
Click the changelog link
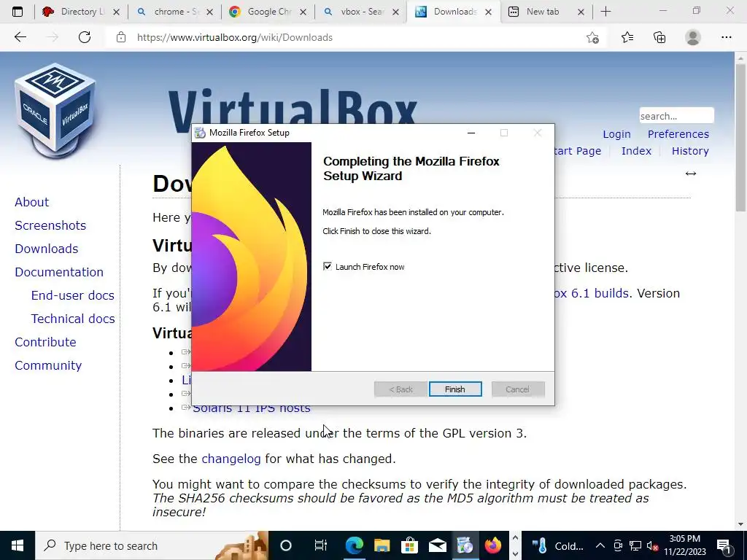(231, 459)
